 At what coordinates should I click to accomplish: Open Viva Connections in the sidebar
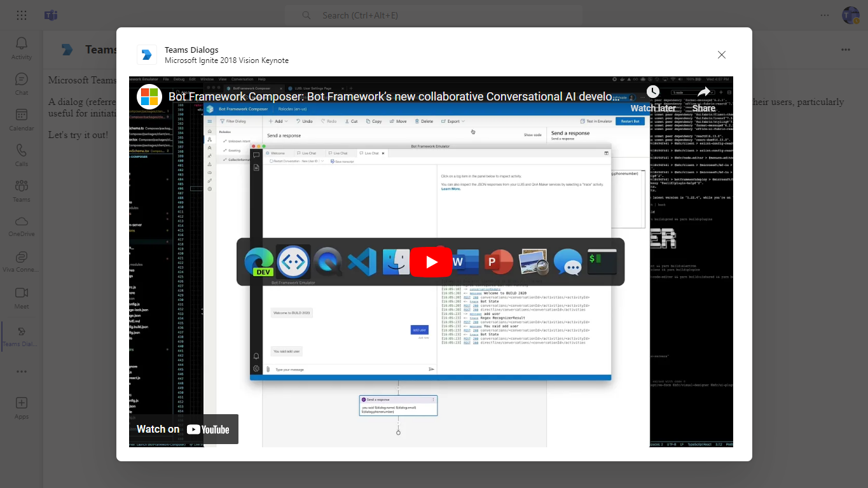pyautogui.click(x=22, y=262)
